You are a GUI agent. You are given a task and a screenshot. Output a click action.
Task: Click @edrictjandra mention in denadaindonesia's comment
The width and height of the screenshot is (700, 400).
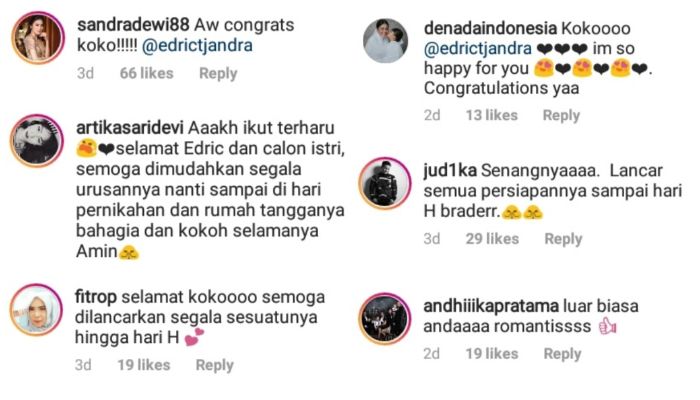tap(478, 49)
